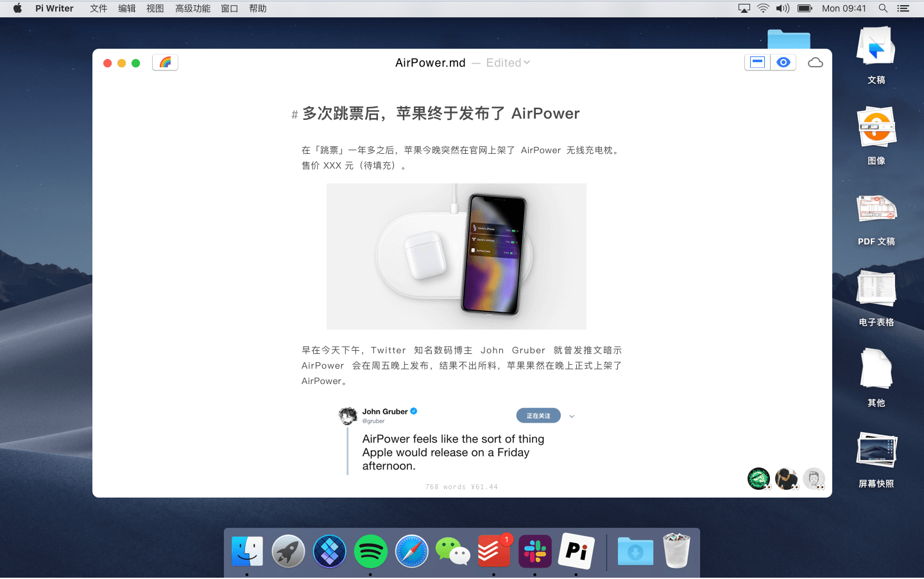The image size is (924, 579).
Task: Open the 电子表格 desktop stack
Action: pos(876,298)
